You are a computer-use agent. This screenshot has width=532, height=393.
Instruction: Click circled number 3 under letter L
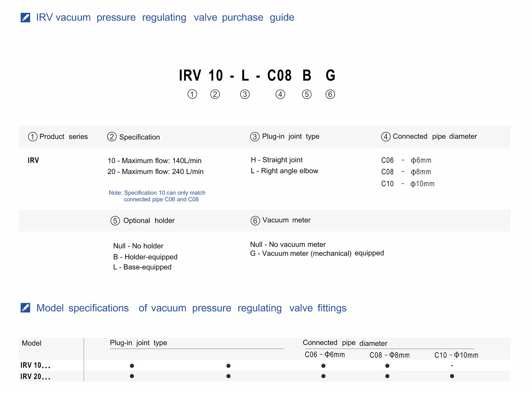click(245, 94)
